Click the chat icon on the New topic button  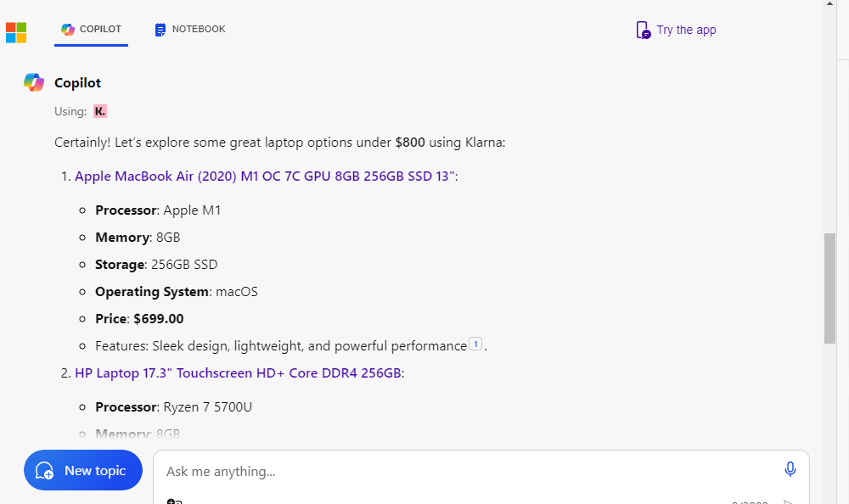click(x=44, y=470)
